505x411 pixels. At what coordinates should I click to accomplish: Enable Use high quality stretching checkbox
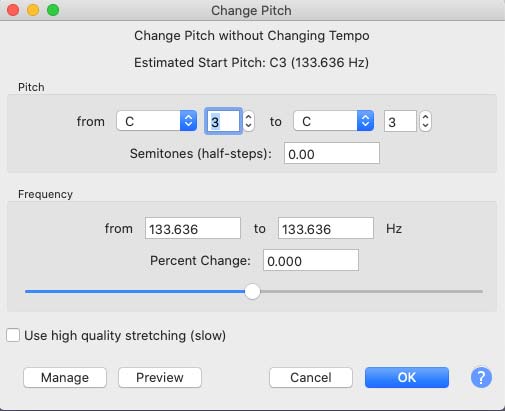click(x=13, y=335)
